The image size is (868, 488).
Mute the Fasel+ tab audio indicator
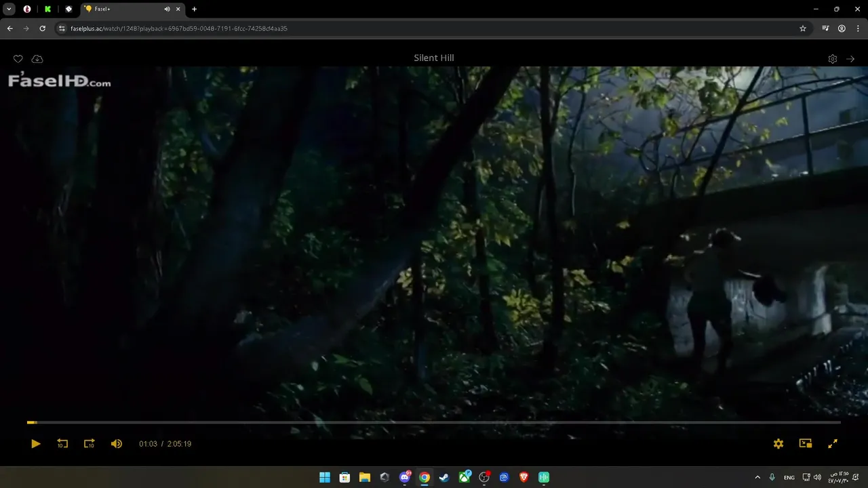(167, 9)
